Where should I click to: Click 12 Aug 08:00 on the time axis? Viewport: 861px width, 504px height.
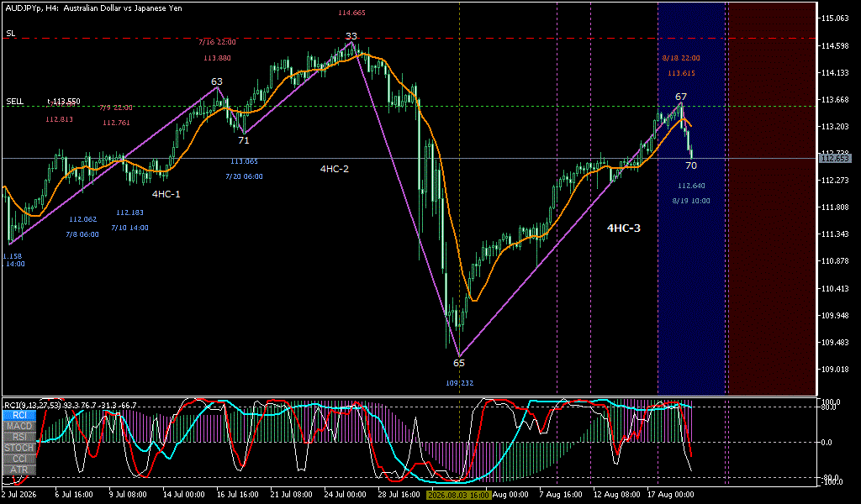tap(616, 495)
